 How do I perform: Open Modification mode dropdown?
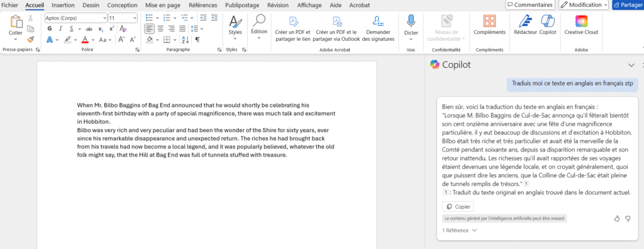coord(584,5)
